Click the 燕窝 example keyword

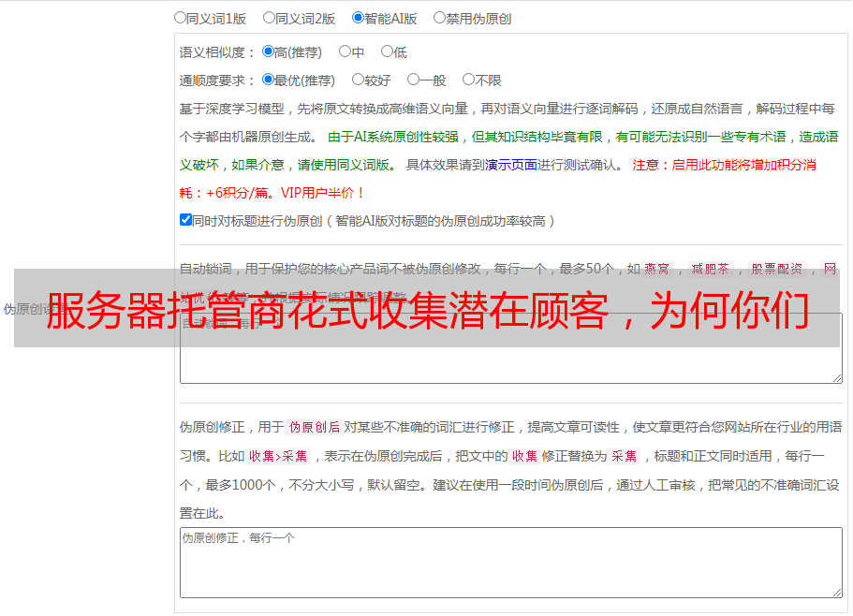tap(657, 269)
